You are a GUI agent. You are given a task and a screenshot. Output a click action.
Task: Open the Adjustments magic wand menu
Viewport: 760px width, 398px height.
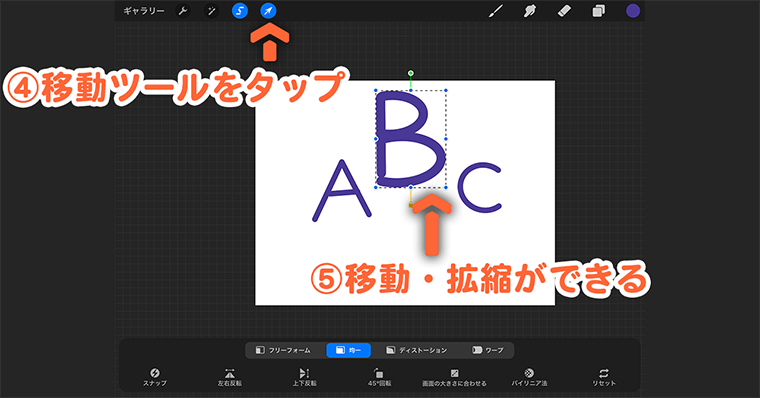pos(211,11)
